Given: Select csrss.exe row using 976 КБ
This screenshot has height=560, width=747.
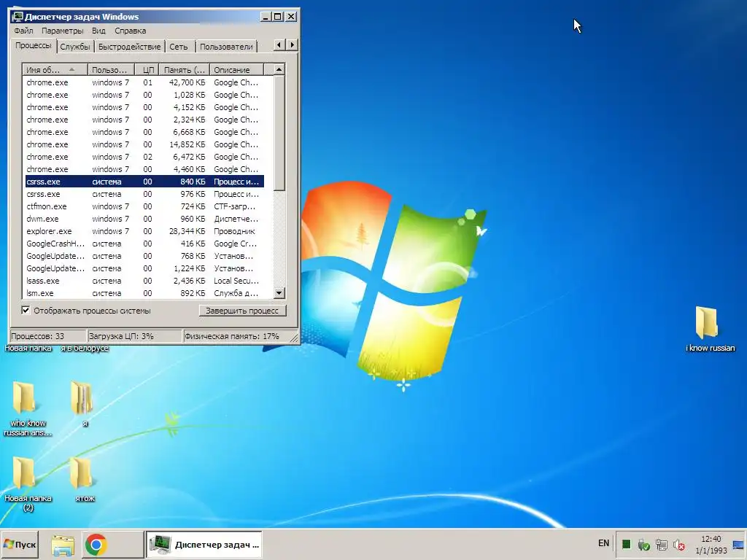Looking at the screenshot, I should 144,194.
